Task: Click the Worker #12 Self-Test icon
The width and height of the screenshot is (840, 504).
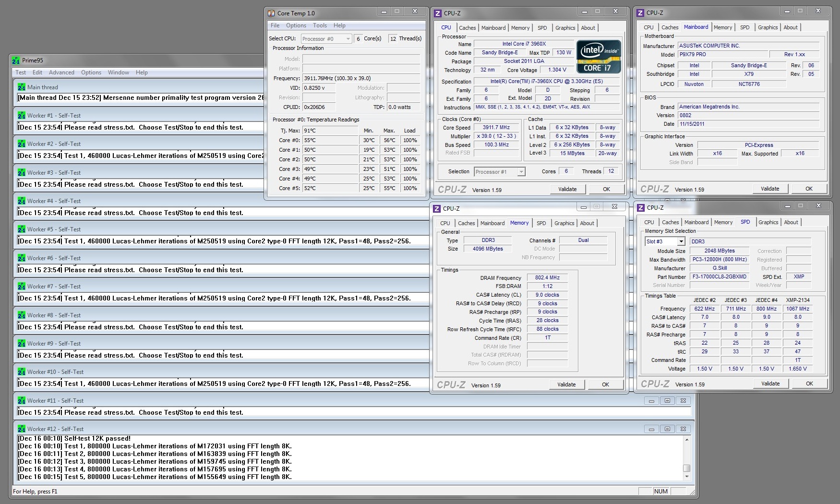Action: point(21,429)
